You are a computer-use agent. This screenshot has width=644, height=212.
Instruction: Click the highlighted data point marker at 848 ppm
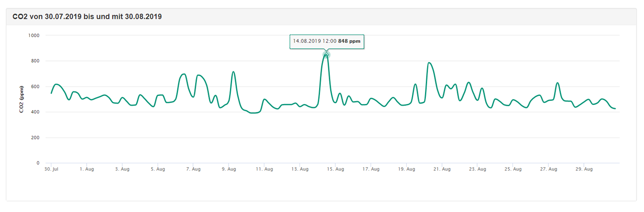point(326,55)
